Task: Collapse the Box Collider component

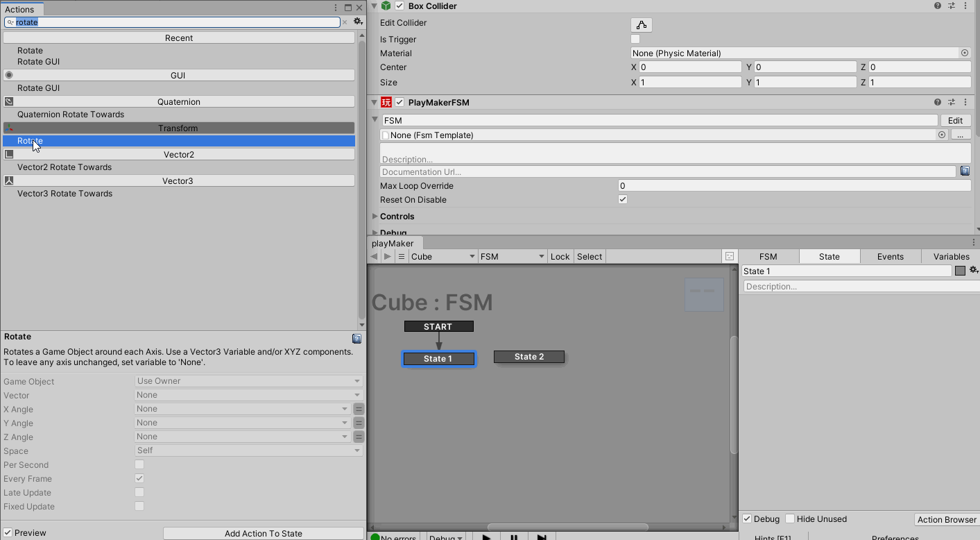Action: pos(375,6)
